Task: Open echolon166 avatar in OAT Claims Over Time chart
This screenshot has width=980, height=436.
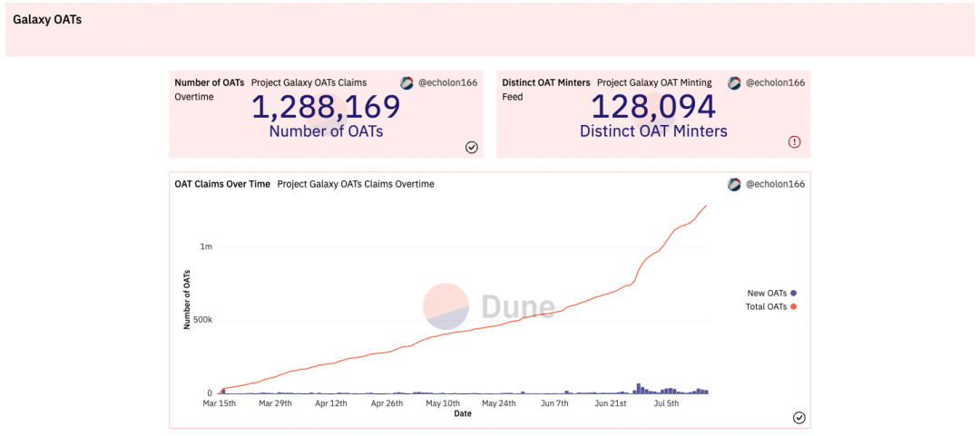Action: click(734, 184)
